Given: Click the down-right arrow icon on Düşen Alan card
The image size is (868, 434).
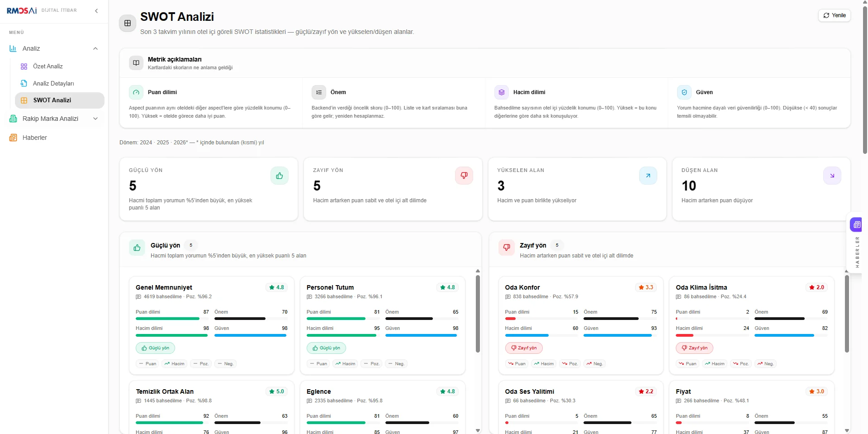Looking at the screenshot, I should pos(832,176).
